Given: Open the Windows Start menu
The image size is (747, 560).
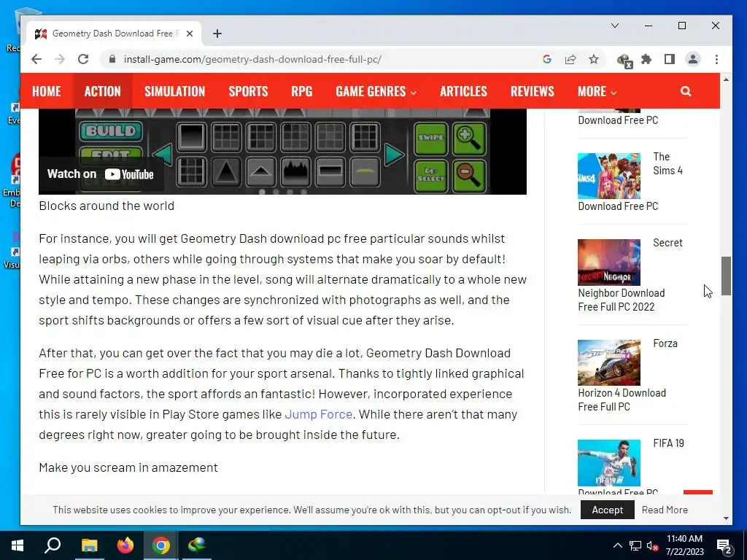Looking at the screenshot, I should 18,545.
